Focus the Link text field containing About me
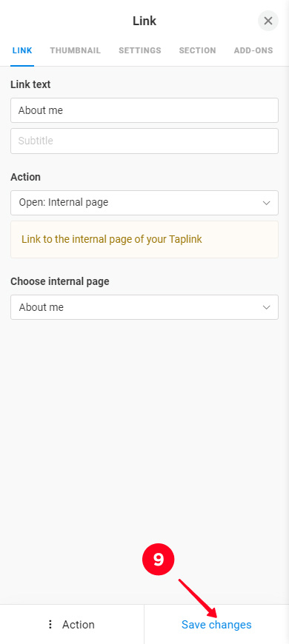 coord(144,110)
